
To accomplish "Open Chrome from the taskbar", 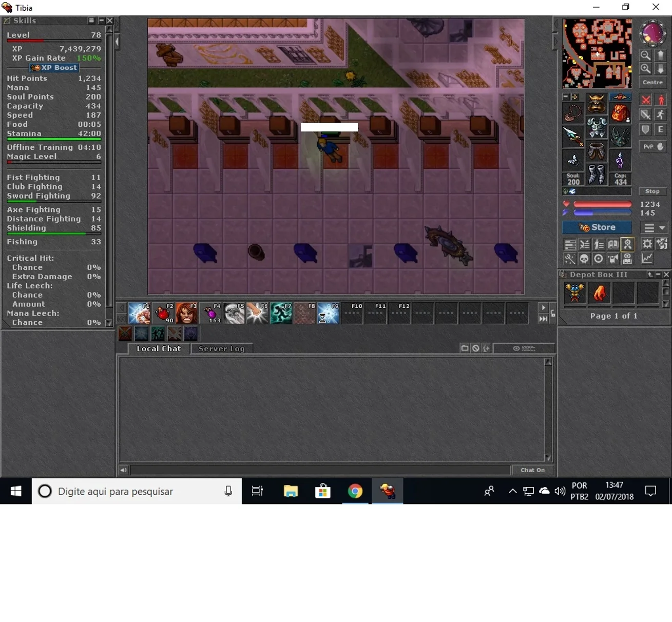I will [355, 491].
